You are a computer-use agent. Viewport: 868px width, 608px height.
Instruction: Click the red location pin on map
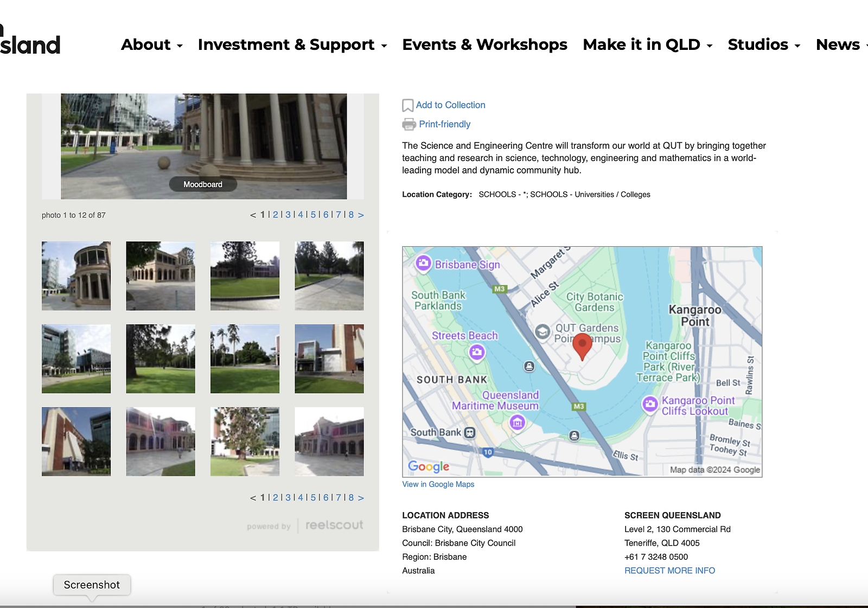click(x=582, y=347)
